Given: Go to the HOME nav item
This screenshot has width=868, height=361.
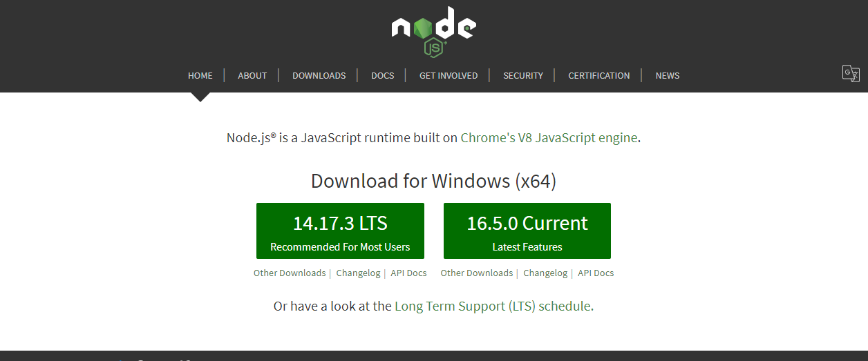Looking at the screenshot, I should (200, 75).
